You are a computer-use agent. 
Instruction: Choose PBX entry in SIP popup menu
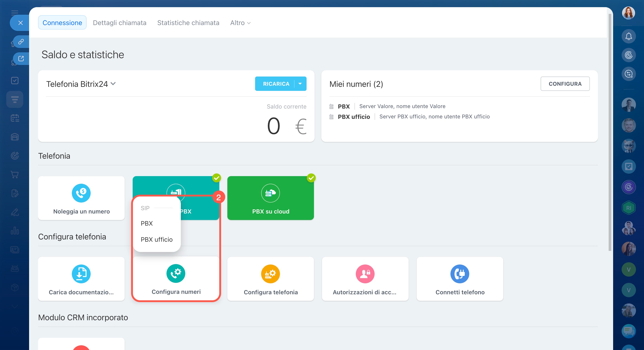147,223
